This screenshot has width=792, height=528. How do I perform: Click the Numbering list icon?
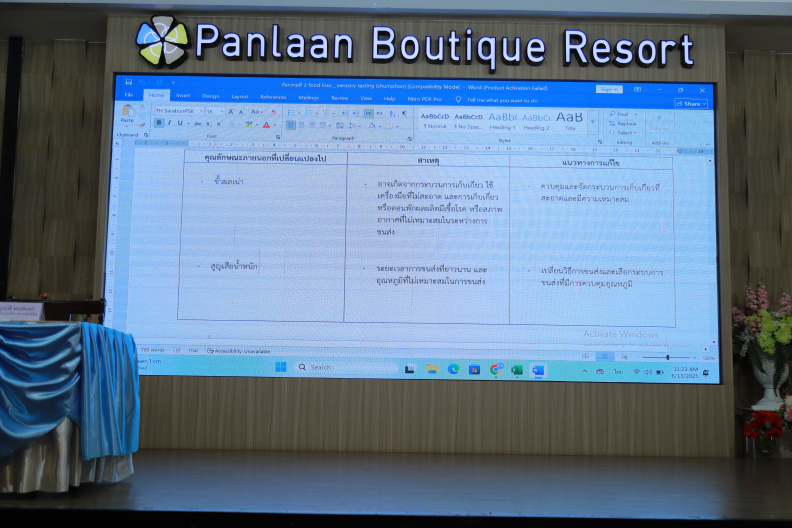point(309,113)
